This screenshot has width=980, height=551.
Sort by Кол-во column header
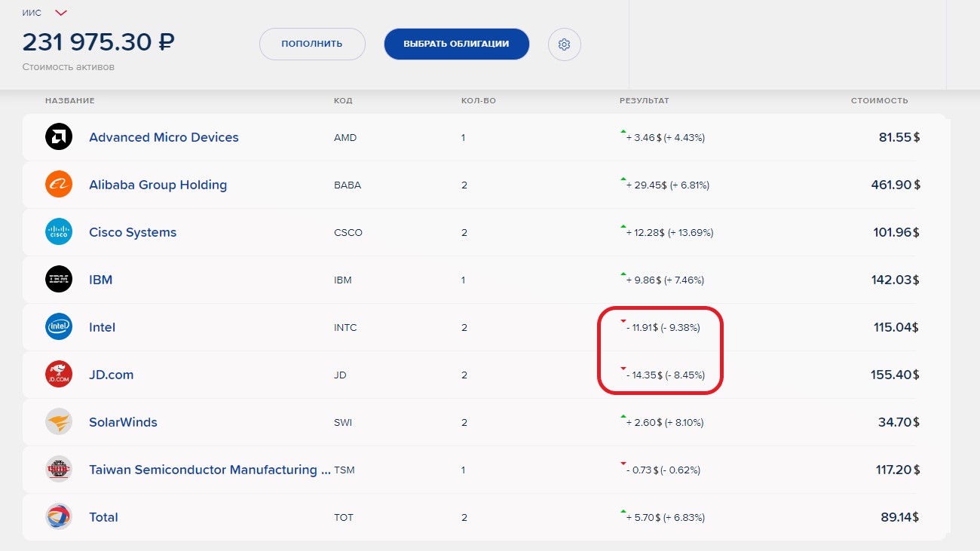point(479,100)
